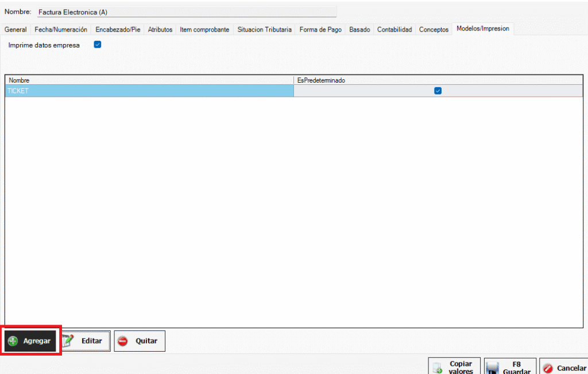Click the F8 Guardar floppy disk icon
Viewport: 588px width, 374px height.
(492, 368)
